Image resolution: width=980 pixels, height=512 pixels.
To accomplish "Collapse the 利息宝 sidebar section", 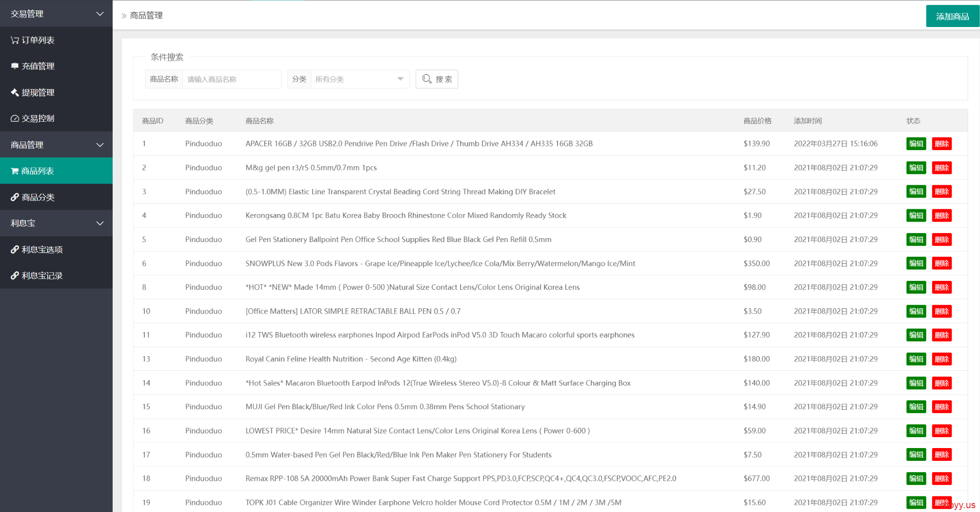I will tap(56, 223).
